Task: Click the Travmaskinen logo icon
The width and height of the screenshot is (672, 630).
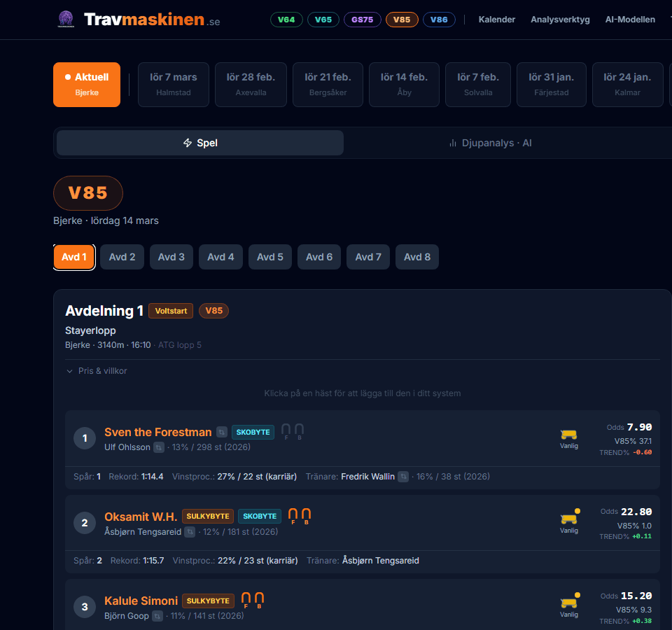Action: pyautogui.click(x=66, y=19)
